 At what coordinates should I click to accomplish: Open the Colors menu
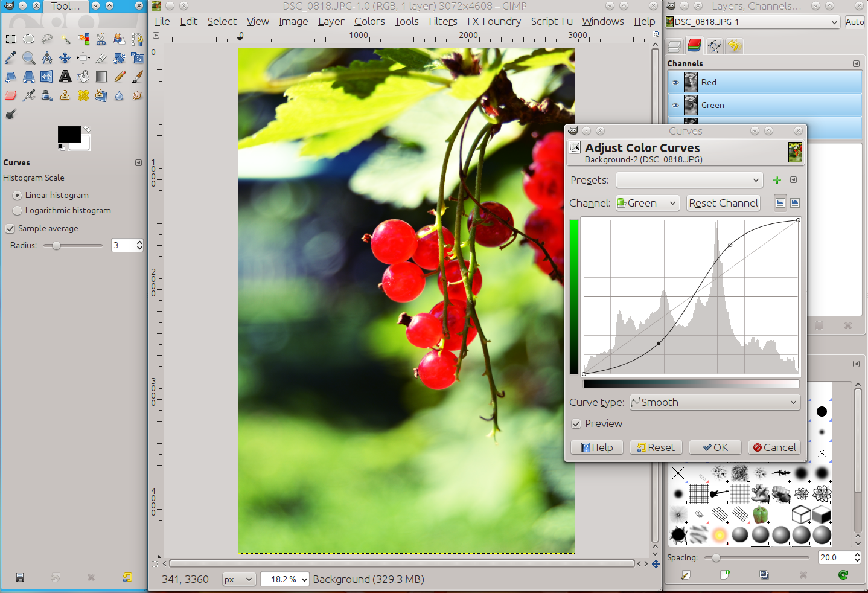tap(369, 21)
